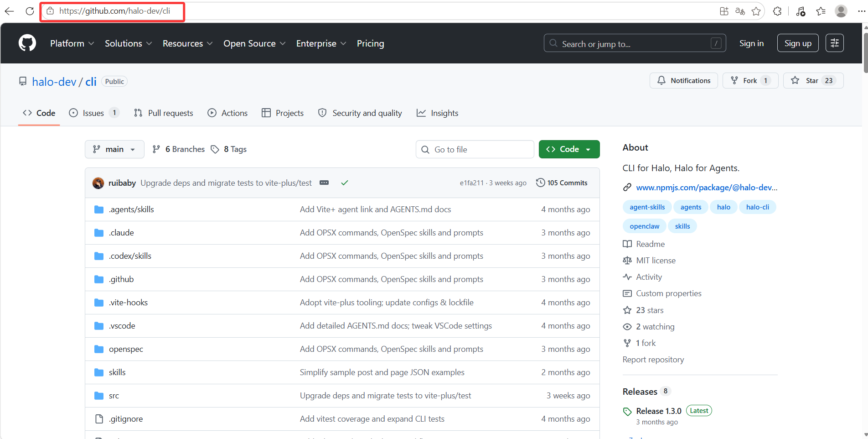This screenshot has height=439, width=868.
Task: Click the Notifications bell button
Action: click(x=683, y=80)
